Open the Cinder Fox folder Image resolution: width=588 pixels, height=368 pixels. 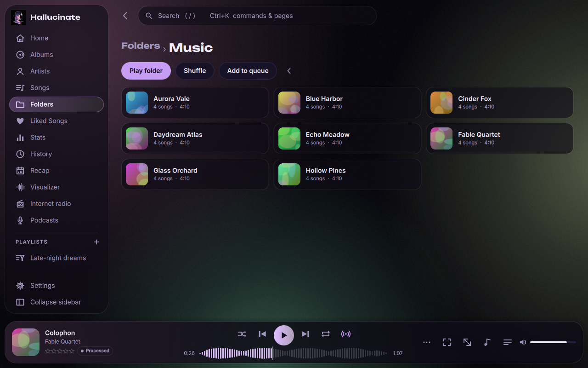click(x=500, y=103)
